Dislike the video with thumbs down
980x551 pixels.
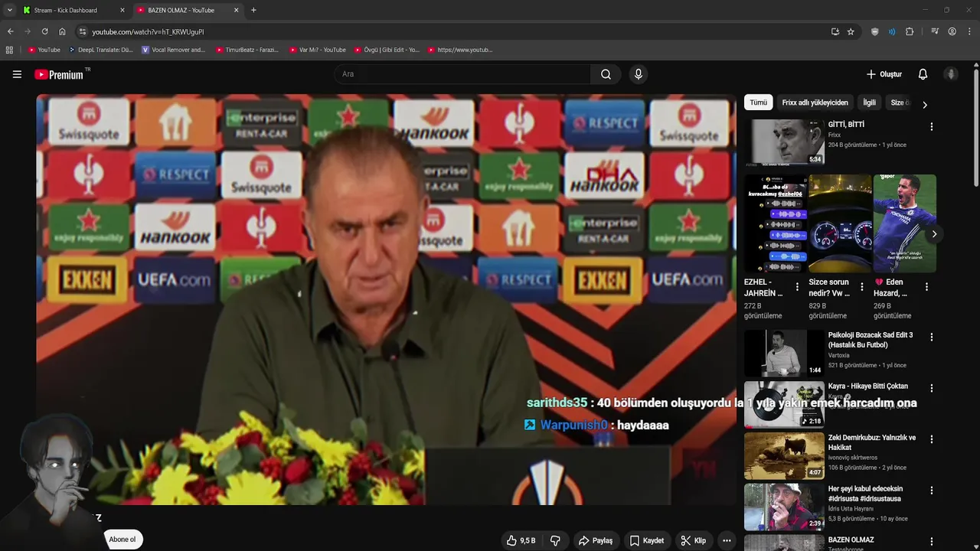(555, 540)
